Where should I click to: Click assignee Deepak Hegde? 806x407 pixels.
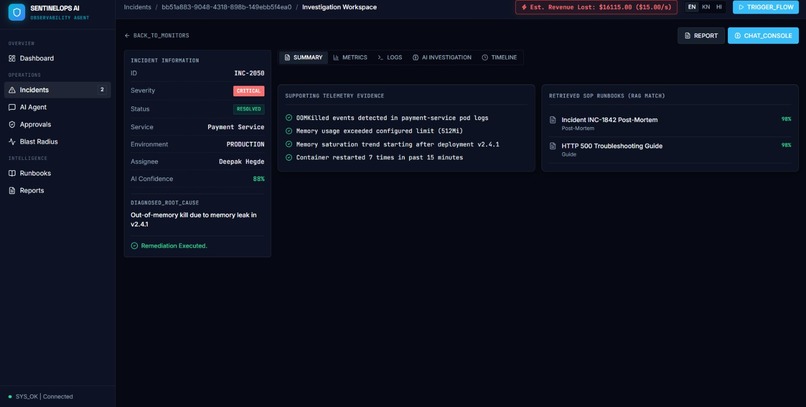tap(242, 161)
